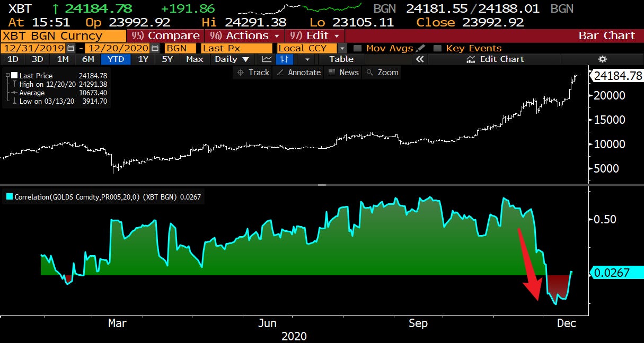This screenshot has width=644, height=343.
Task: Click the High marker legend icon
Action: click(x=14, y=84)
